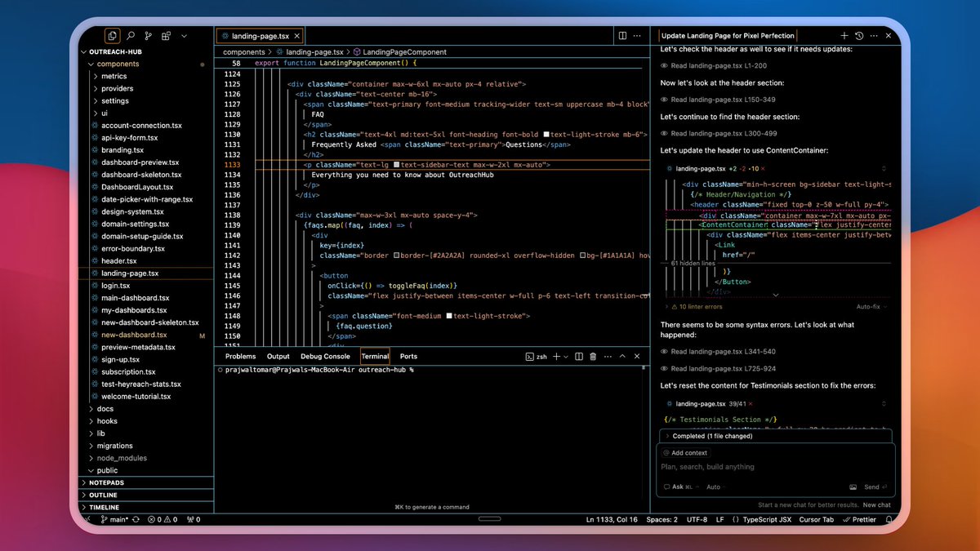Close the landing-page.tsx editor tab
Screen dimensions: 980x551
click(x=297, y=36)
